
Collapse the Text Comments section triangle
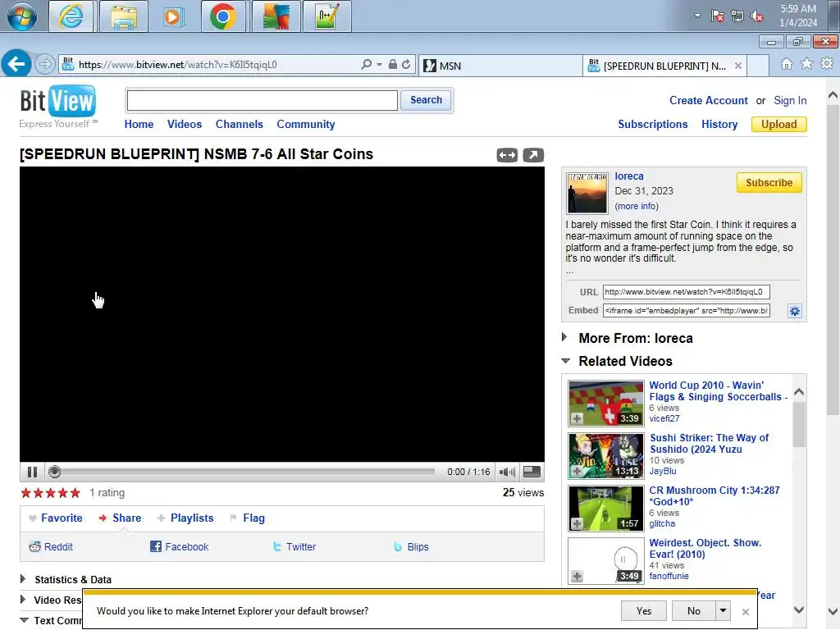point(24,620)
